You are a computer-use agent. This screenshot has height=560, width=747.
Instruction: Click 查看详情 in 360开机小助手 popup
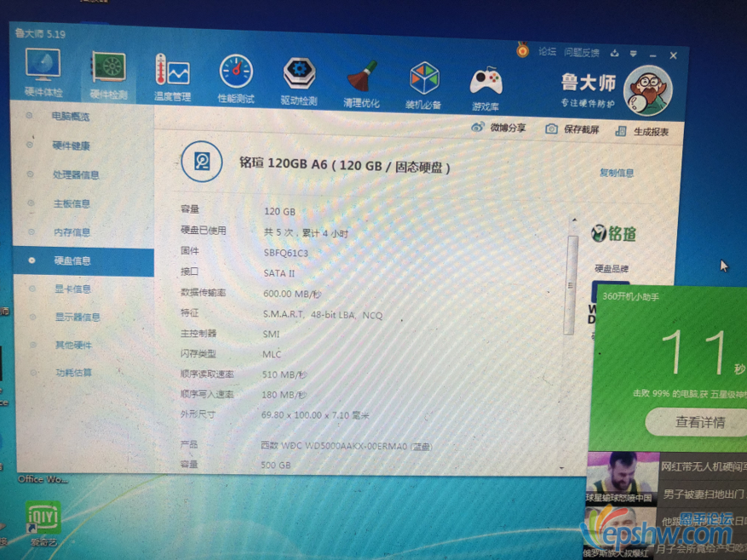click(698, 422)
